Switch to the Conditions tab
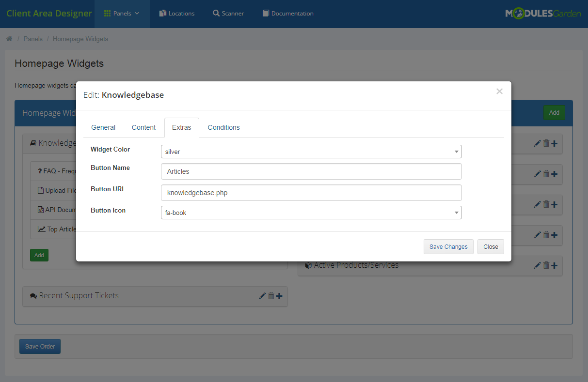588x382 pixels. [x=223, y=127]
